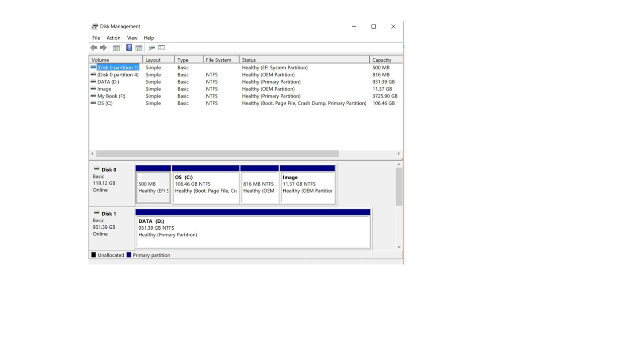
Task: Select the My Book (F:) volume
Action: tap(111, 96)
